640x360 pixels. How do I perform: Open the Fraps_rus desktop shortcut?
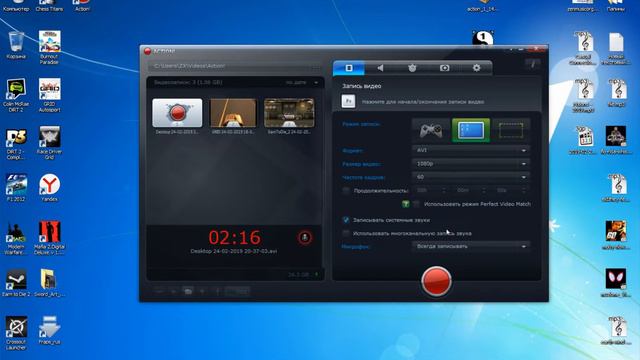point(49,330)
